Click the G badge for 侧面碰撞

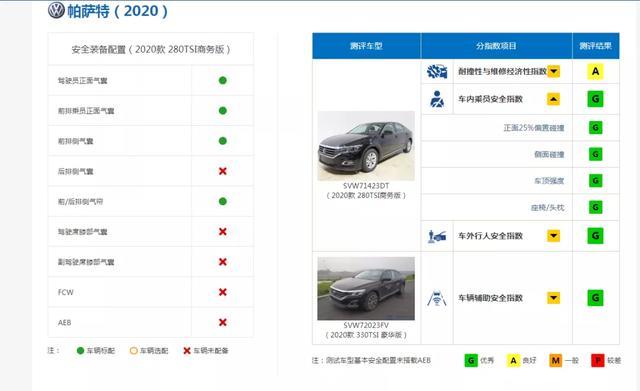(596, 154)
